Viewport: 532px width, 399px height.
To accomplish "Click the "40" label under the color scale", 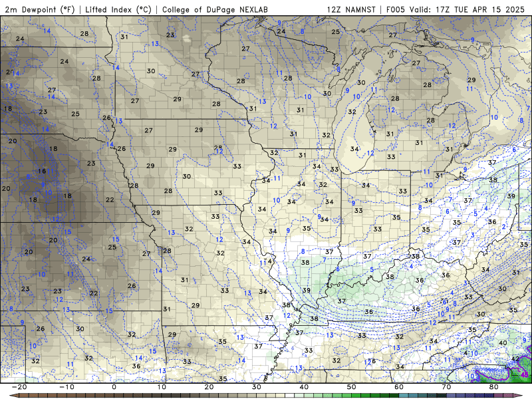I will point(304,387).
